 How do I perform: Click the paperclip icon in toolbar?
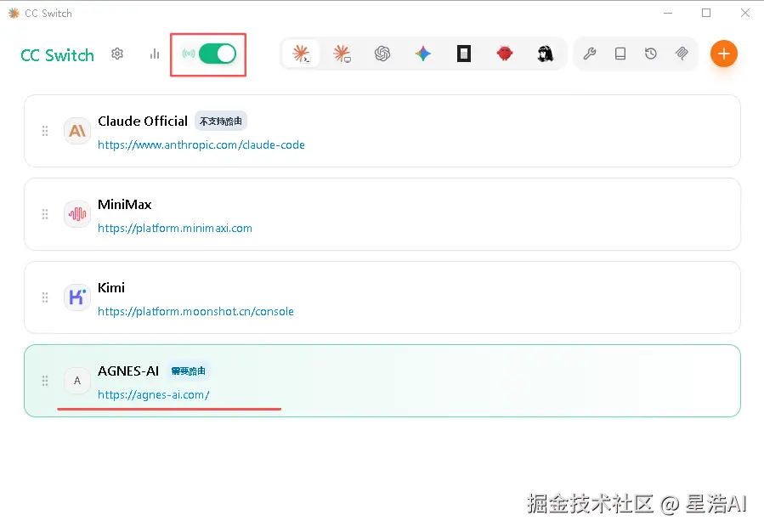pos(682,54)
